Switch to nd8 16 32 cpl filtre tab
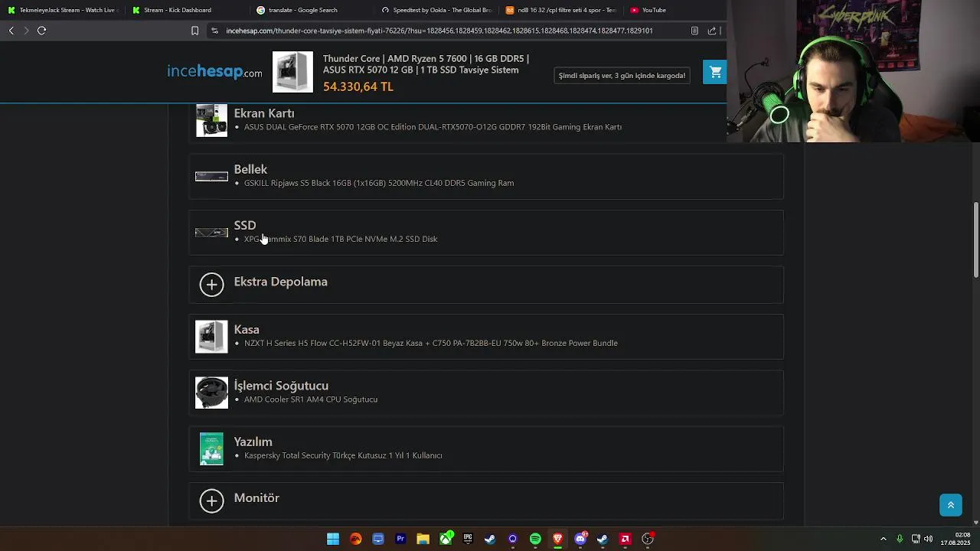The width and height of the screenshot is (980, 551). pyautogui.click(x=561, y=10)
